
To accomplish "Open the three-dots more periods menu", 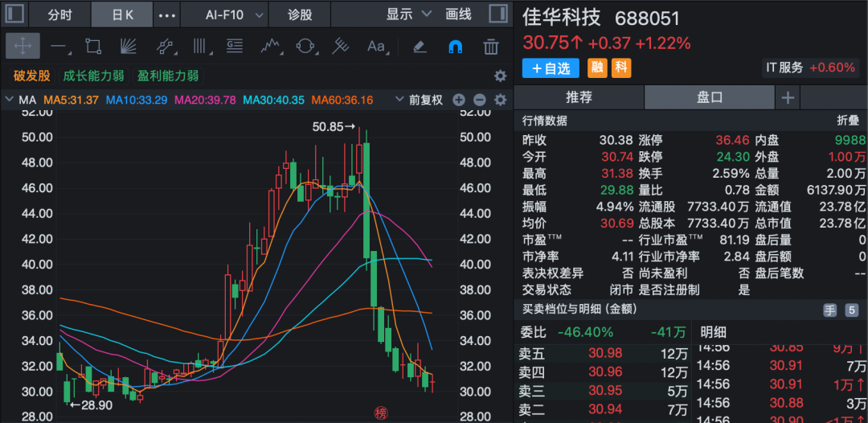I will [x=166, y=15].
